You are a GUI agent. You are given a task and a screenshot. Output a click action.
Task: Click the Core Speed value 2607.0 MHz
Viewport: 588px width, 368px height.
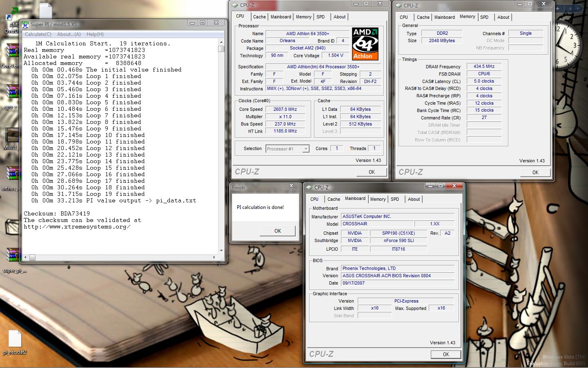tap(285, 109)
